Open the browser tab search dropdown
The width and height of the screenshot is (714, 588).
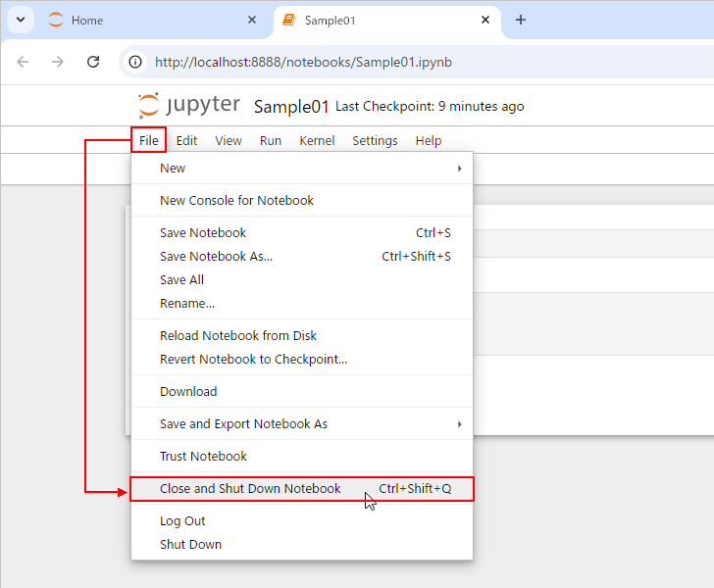(x=21, y=20)
